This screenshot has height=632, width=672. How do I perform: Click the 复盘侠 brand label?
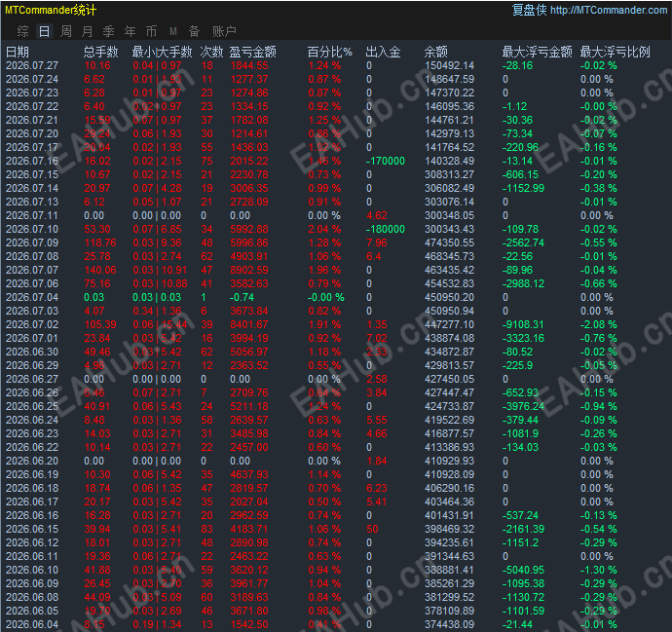(x=529, y=10)
